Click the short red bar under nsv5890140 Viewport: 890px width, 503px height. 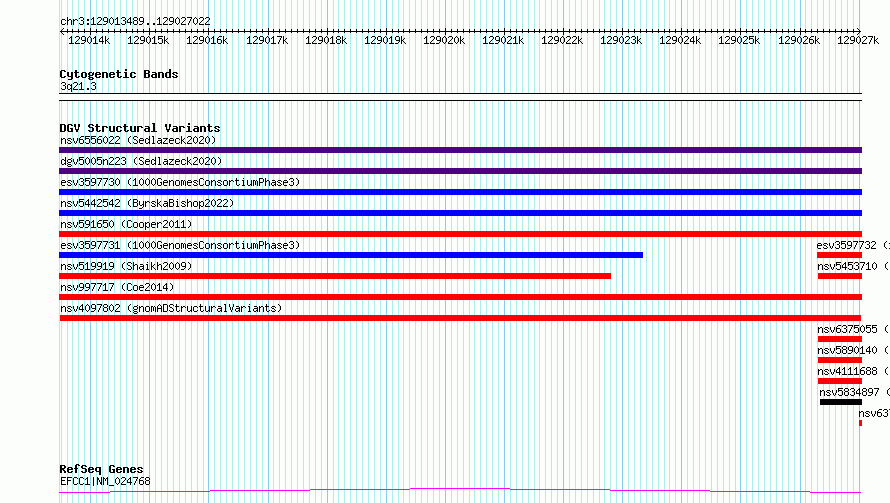click(840, 360)
